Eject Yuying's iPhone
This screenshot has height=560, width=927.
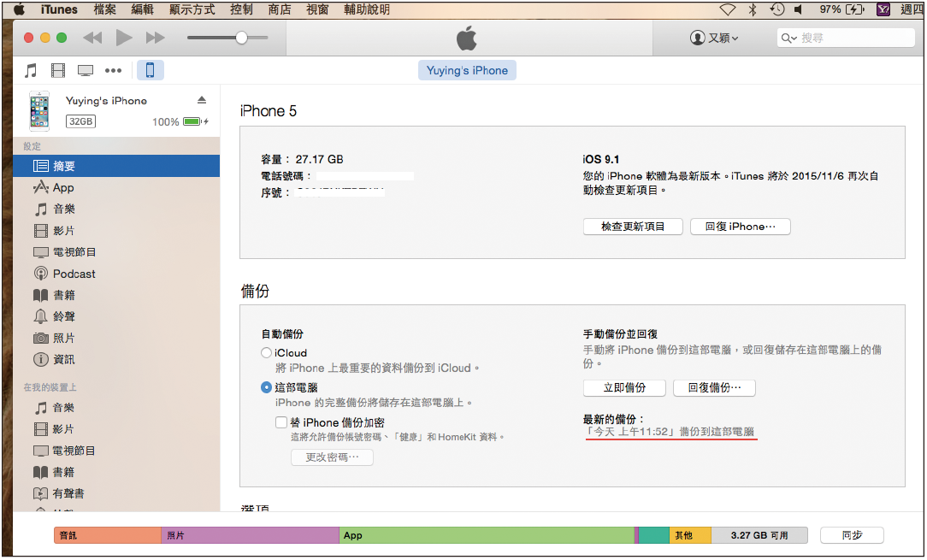(x=202, y=100)
